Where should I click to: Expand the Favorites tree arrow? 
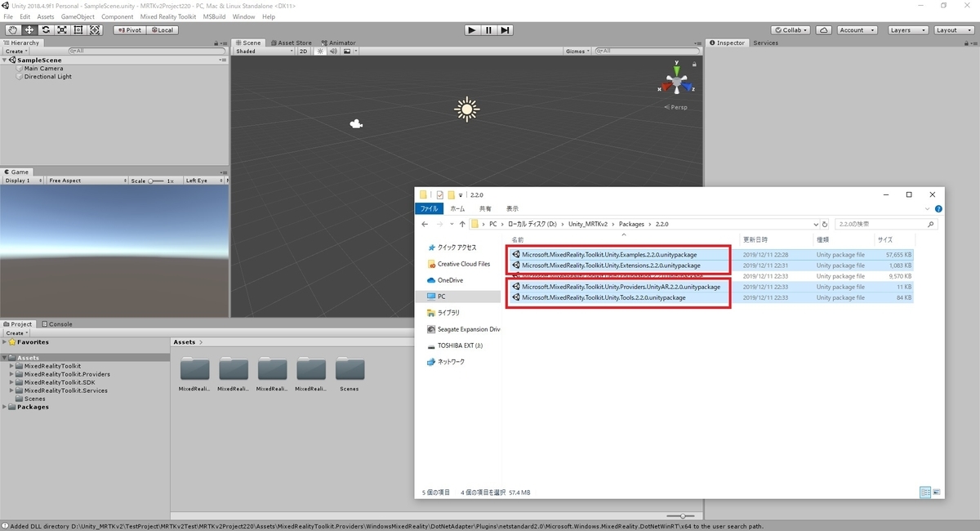[5, 342]
